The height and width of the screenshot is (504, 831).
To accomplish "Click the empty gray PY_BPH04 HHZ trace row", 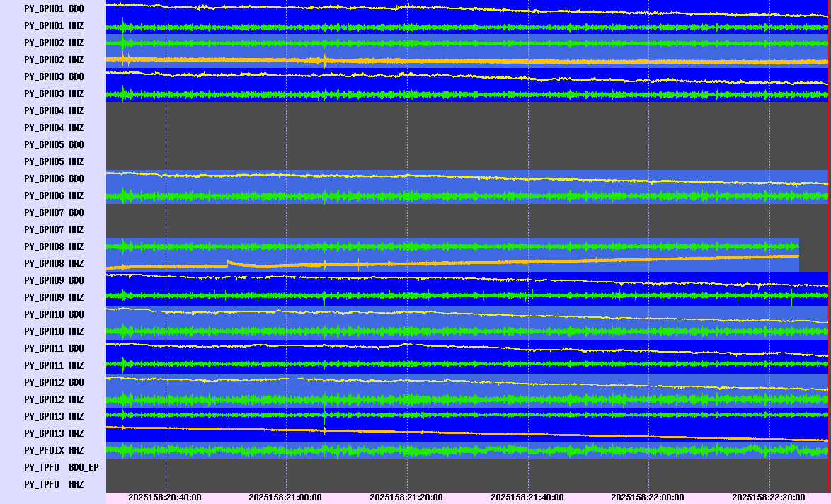I will 467,110.
